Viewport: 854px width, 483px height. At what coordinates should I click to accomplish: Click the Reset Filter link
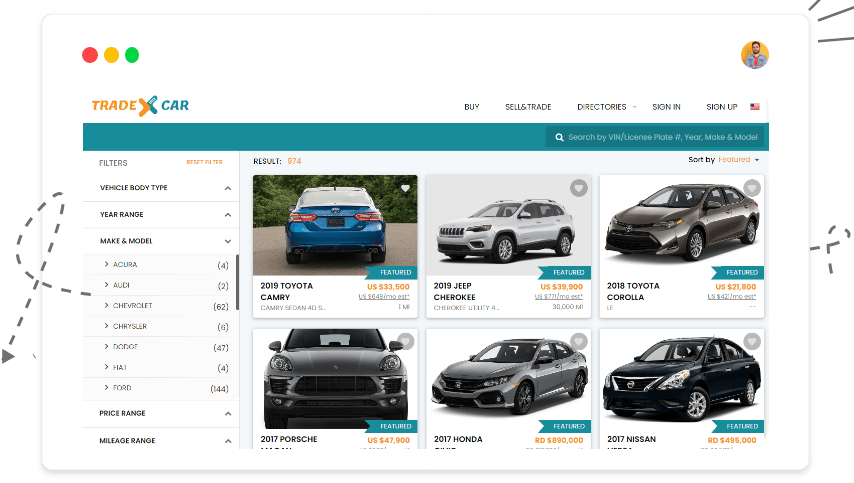(x=204, y=162)
